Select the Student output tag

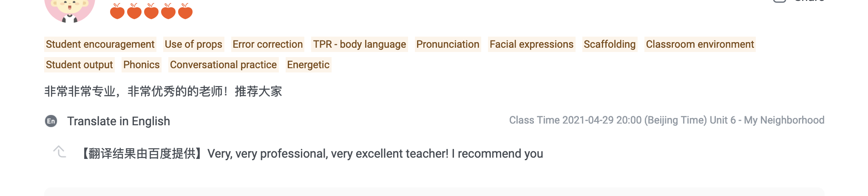coord(79,65)
